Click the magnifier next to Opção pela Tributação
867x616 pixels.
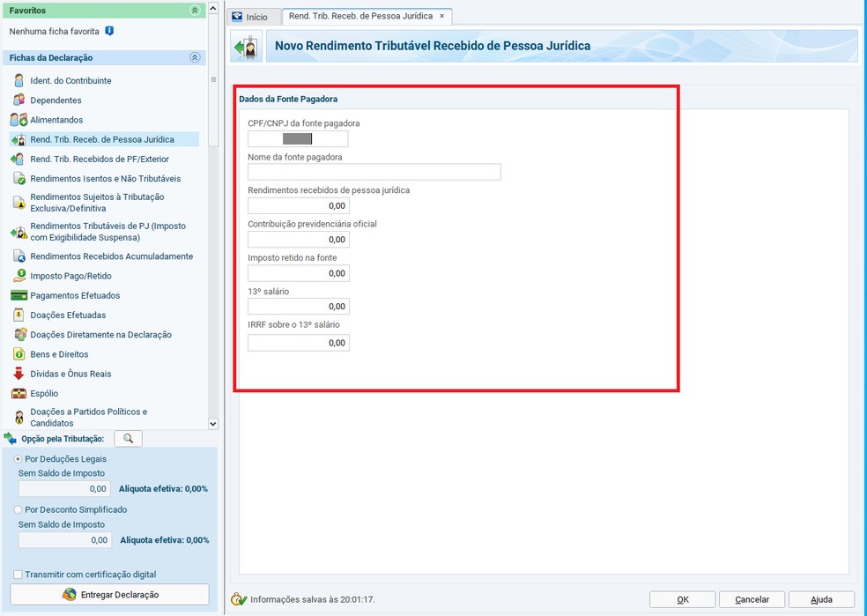click(128, 439)
